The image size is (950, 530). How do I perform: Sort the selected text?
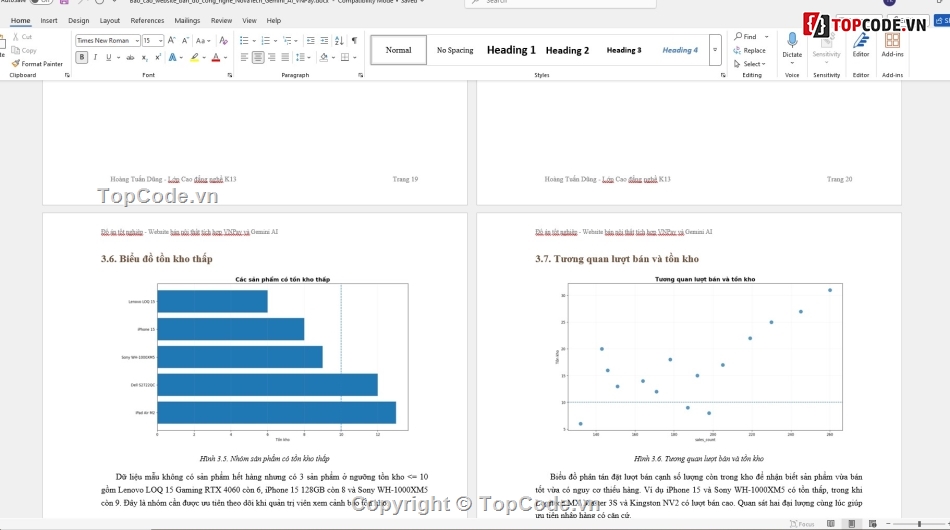[x=339, y=41]
